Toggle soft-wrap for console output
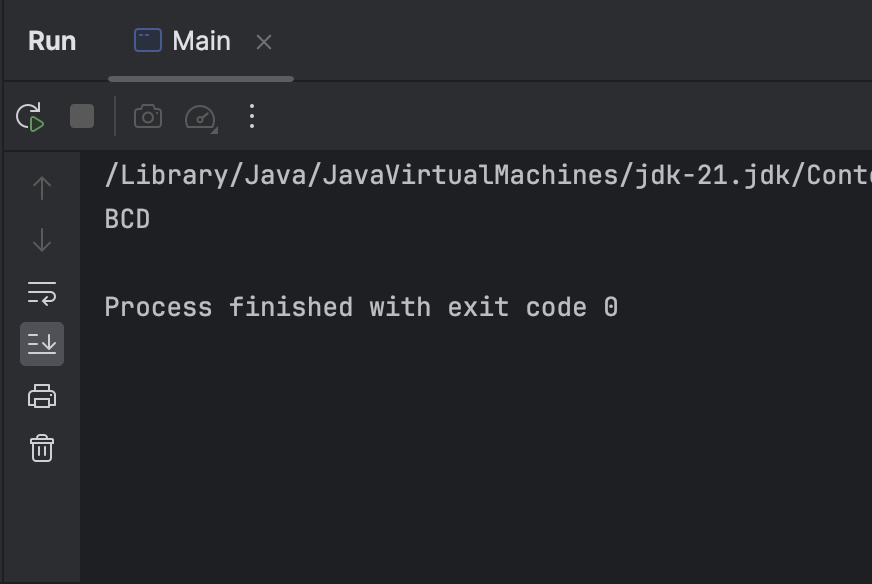This screenshot has height=584, width=872. click(42, 293)
